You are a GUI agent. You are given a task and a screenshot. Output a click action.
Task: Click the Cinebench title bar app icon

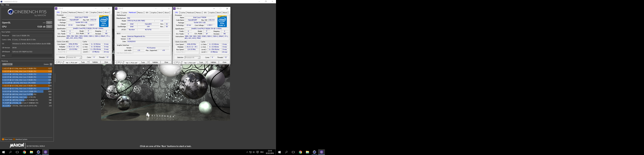coord(2,1)
